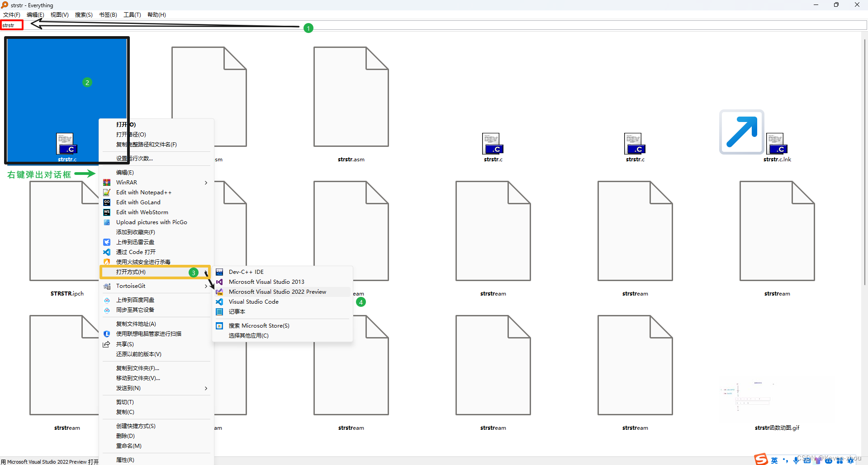The image size is (868, 465).
Task: Click the WinRAR icon in the context menu
Action: (107, 183)
